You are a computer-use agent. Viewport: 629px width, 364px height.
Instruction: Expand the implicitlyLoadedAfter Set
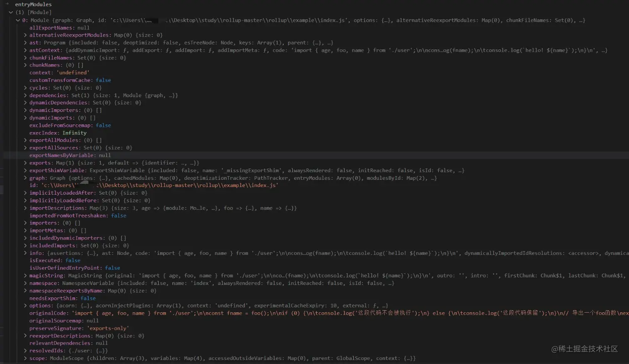(x=25, y=193)
